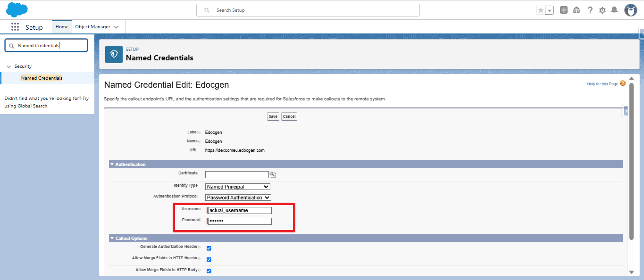Open Global Actions plus icon
This screenshot has height=280, width=644.
[x=564, y=10]
